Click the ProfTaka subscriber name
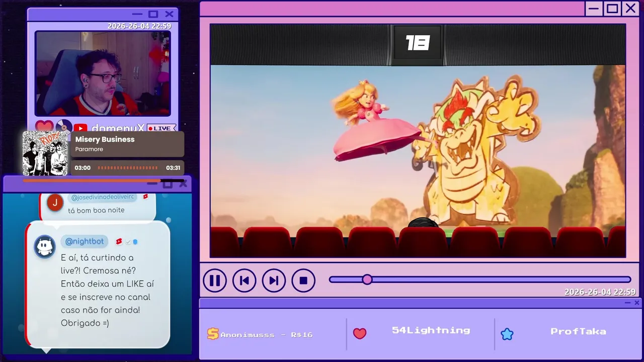This screenshot has height=362, width=644. point(578,331)
